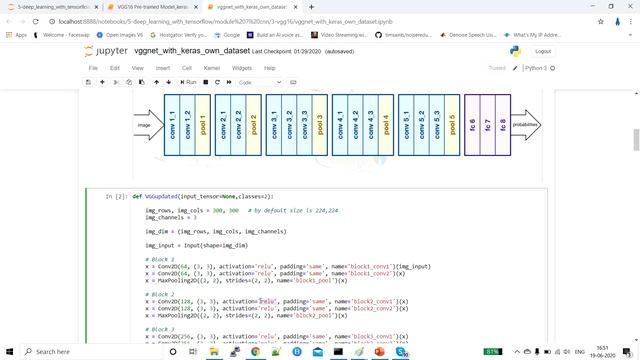Click the Trusted notebook indicator
640x360 pixels.
point(497,68)
